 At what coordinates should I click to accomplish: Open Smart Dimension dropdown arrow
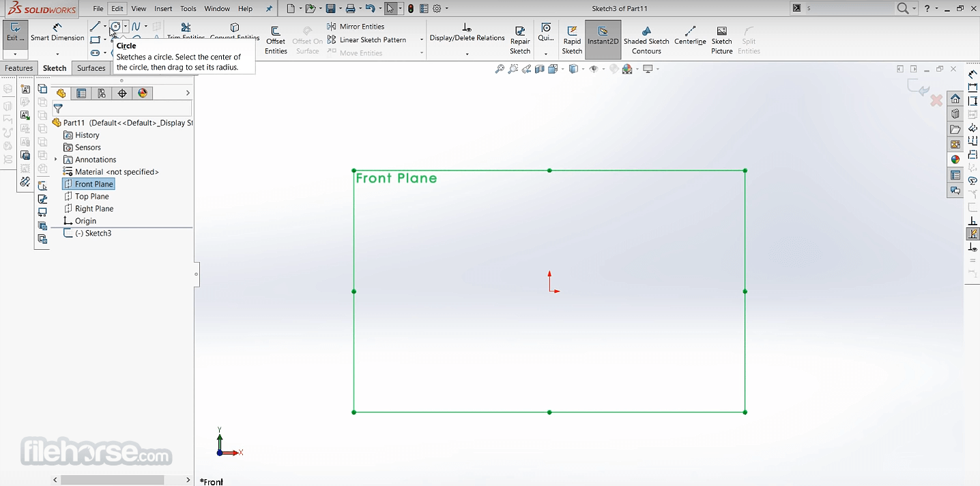click(x=57, y=54)
